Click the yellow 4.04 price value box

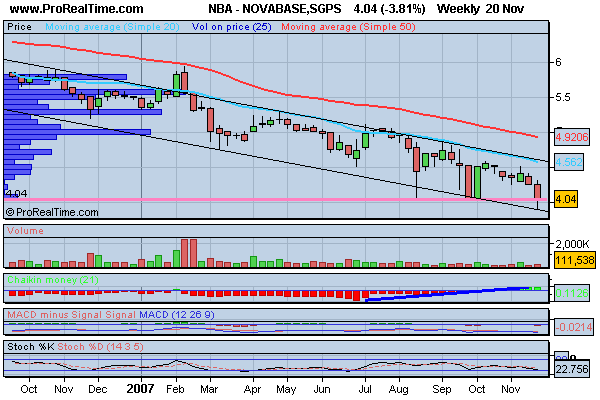click(566, 199)
